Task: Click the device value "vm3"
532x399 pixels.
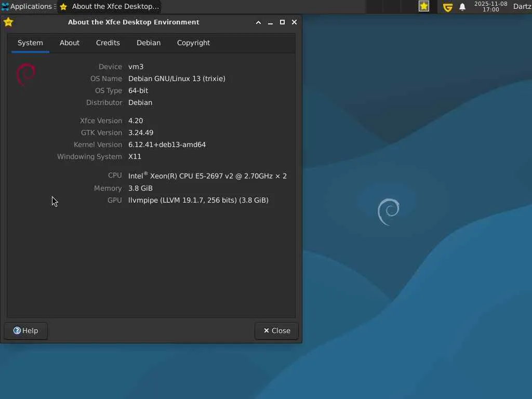Action: click(x=136, y=67)
